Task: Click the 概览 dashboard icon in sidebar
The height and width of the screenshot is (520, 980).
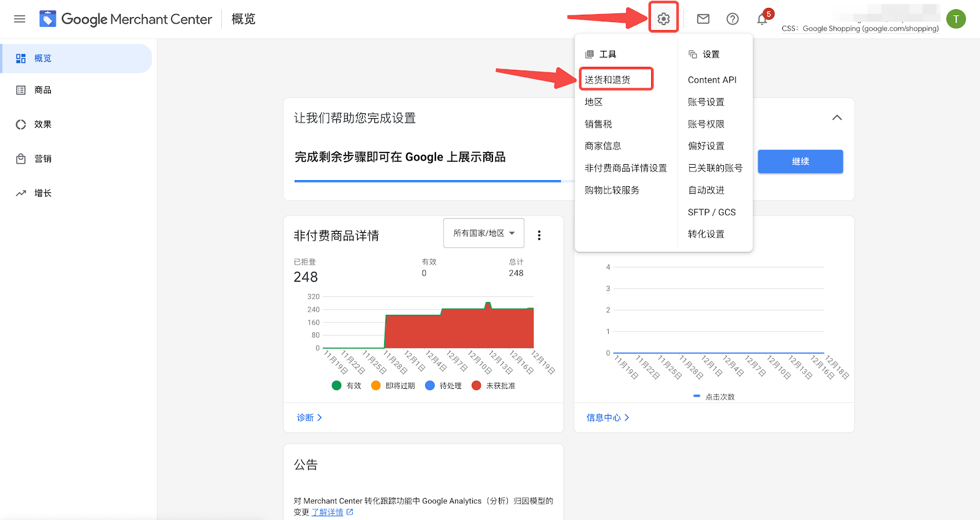Action: click(21, 58)
